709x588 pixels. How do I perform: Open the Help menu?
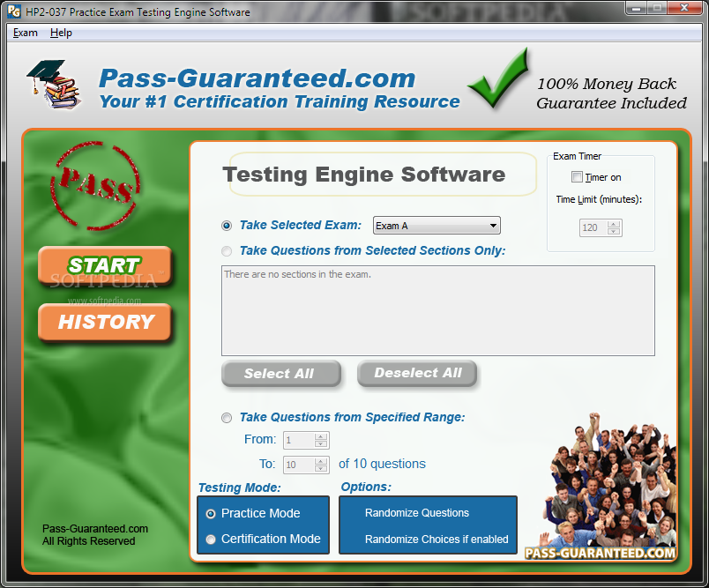pos(61,33)
